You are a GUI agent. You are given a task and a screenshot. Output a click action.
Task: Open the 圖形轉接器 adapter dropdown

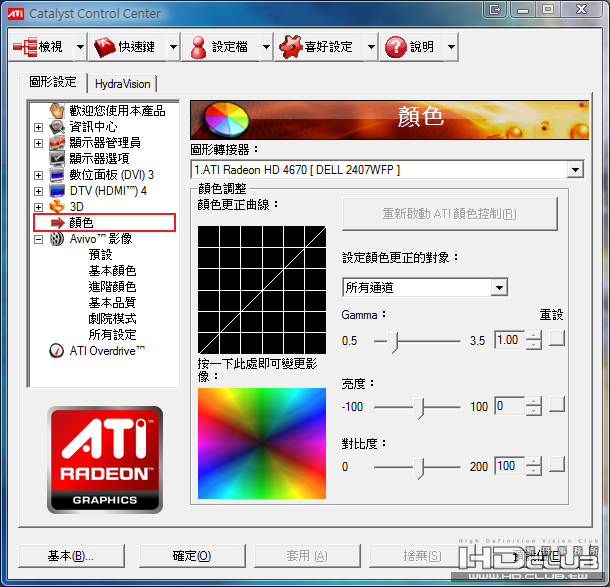pyautogui.click(x=575, y=170)
